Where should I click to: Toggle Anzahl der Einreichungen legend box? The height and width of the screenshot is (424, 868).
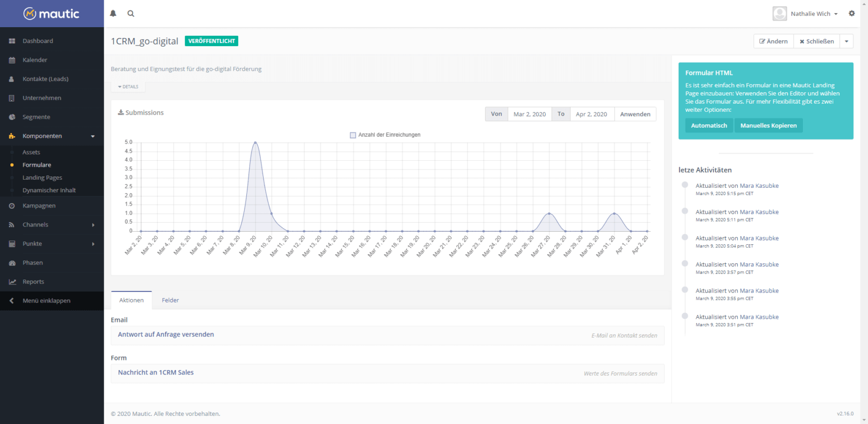point(353,135)
